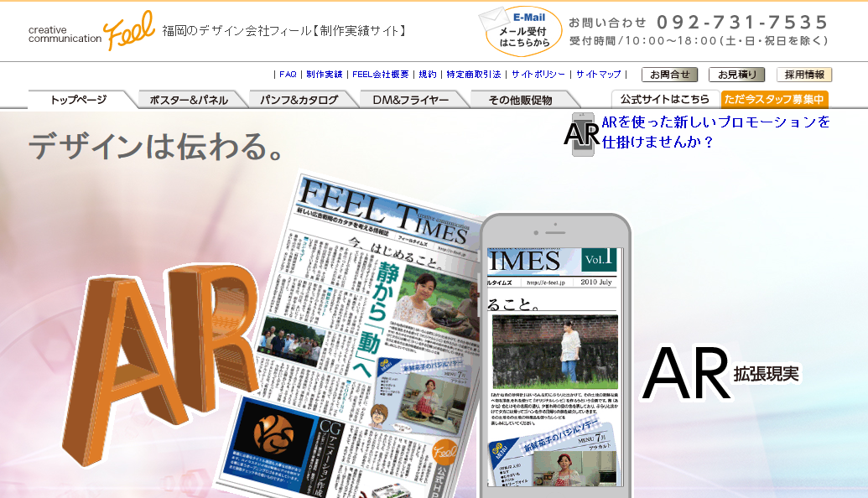Click the お問合せ button

670,75
